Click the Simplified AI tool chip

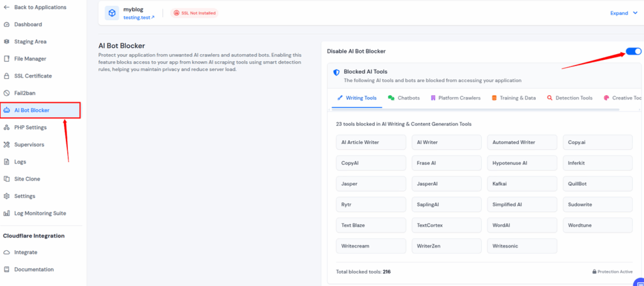[522, 205]
